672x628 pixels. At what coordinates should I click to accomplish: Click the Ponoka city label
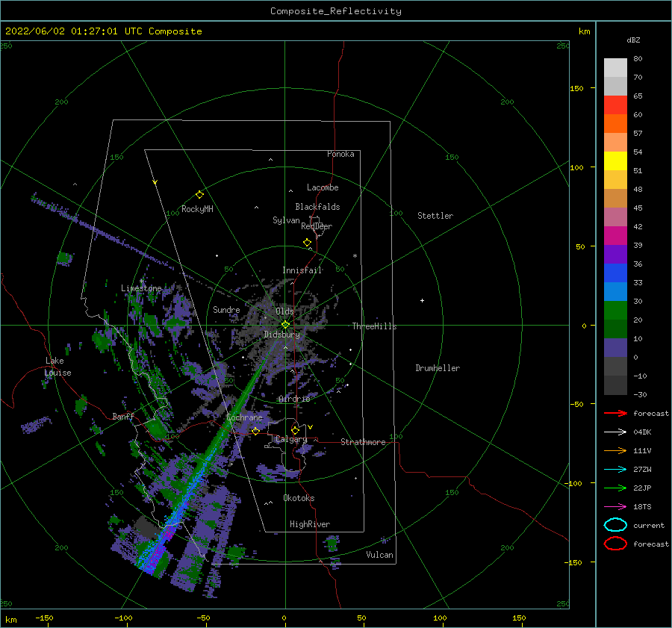pyautogui.click(x=340, y=154)
